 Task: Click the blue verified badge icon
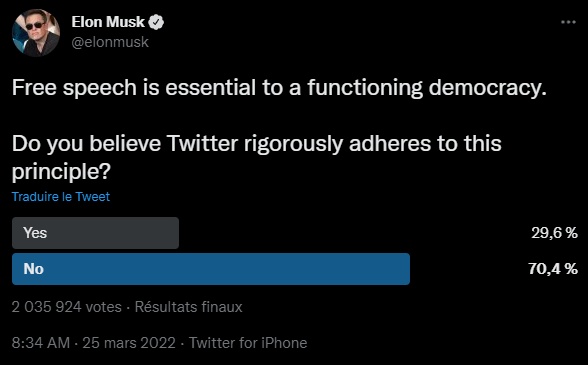point(156,22)
